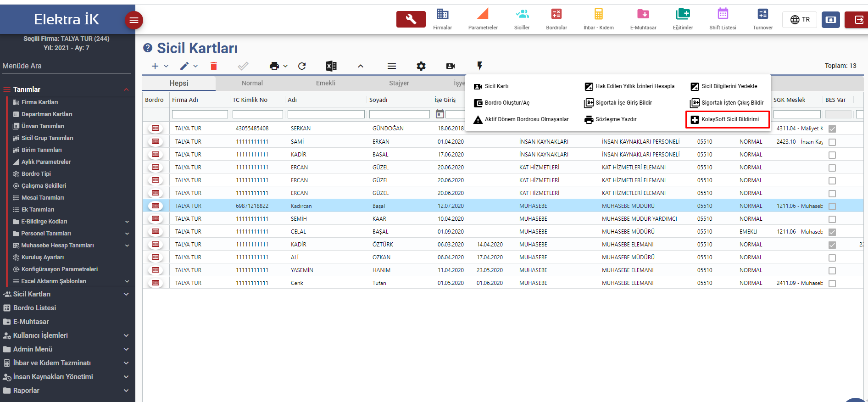Open Bordrolar from the top toolbar
The image size is (868, 402).
[x=556, y=19]
